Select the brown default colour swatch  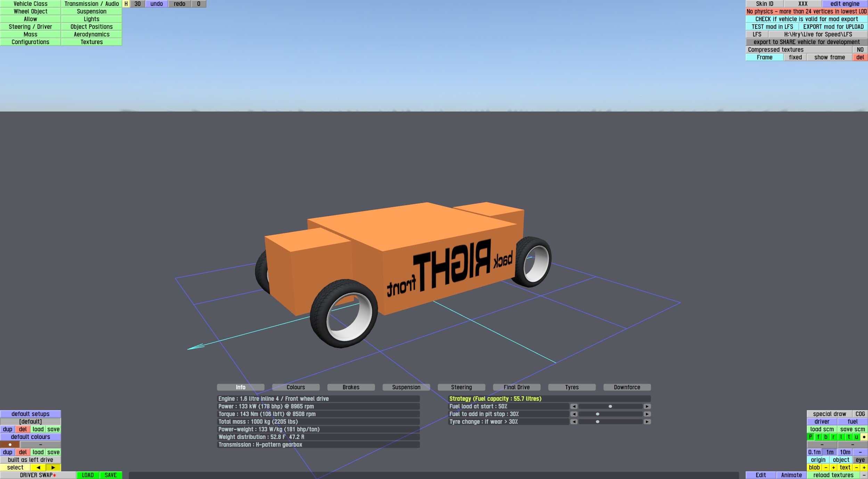point(10,445)
